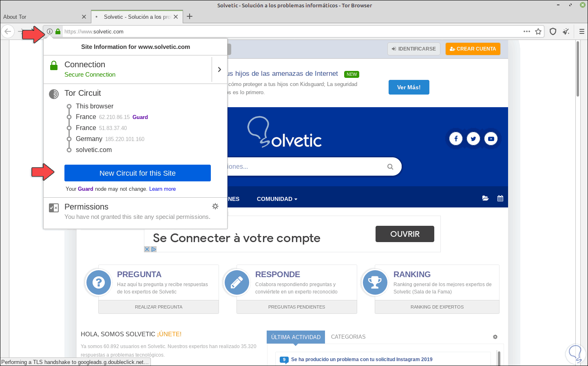Click the Ranking trophy icon
This screenshot has width=588, height=366.
tap(375, 282)
